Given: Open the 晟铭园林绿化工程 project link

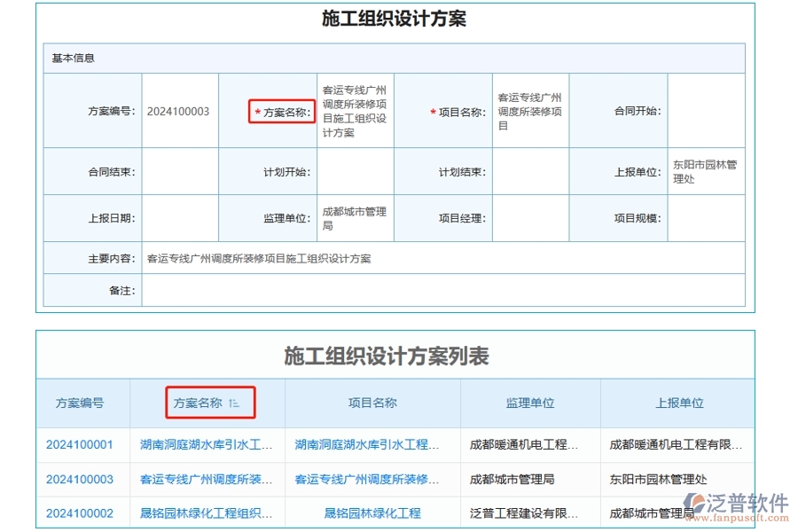Looking at the screenshot, I should 371,512.
